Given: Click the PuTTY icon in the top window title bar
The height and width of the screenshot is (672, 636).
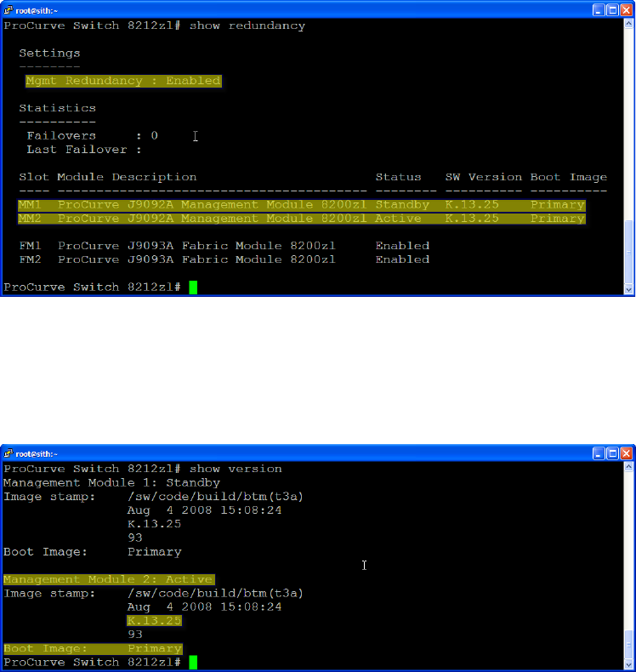Looking at the screenshot, I should coord(9,10).
